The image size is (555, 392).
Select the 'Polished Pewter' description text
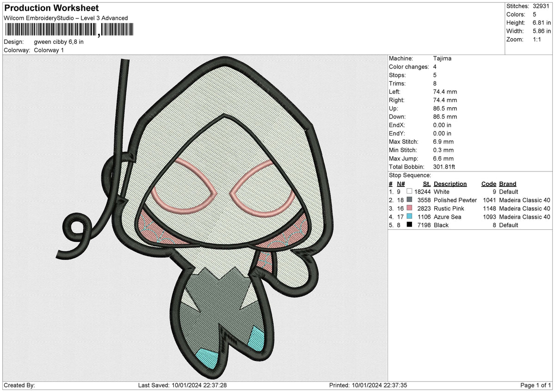[x=455, y=200]
